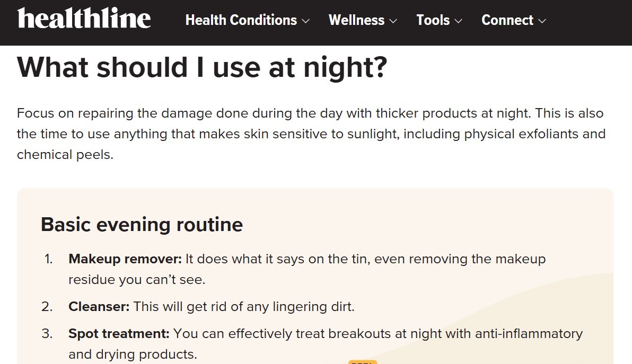Screen dimensions: 632x364
Task: Expand the chevron beside Connect
Action: point(542,21)
